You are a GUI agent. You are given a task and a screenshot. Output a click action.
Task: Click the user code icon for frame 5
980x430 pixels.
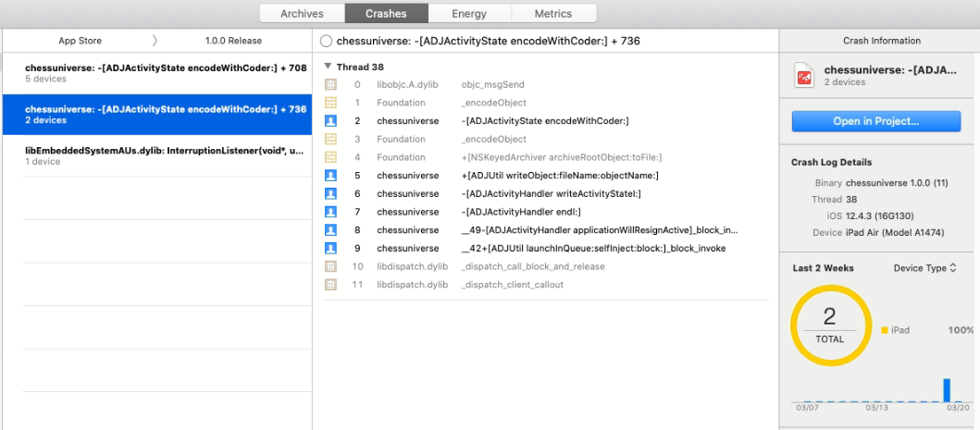tap(330, 176)
